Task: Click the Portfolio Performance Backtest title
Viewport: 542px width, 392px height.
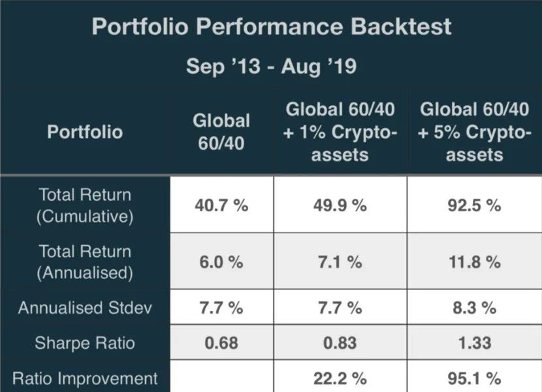Action: [x=271, y=27]
